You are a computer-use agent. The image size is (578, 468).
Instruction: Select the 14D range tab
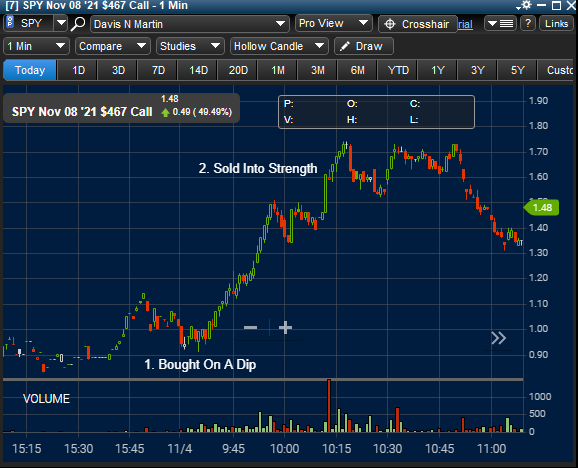pos(199,70)
